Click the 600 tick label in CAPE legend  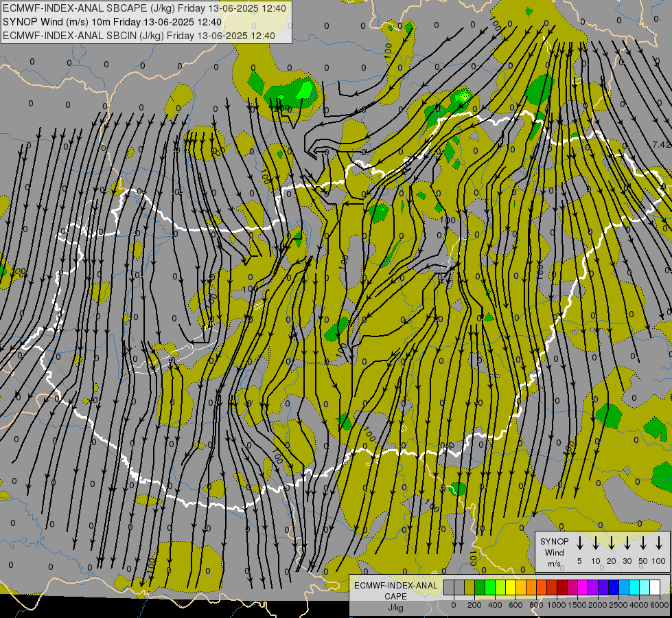(x=515, y=605)
